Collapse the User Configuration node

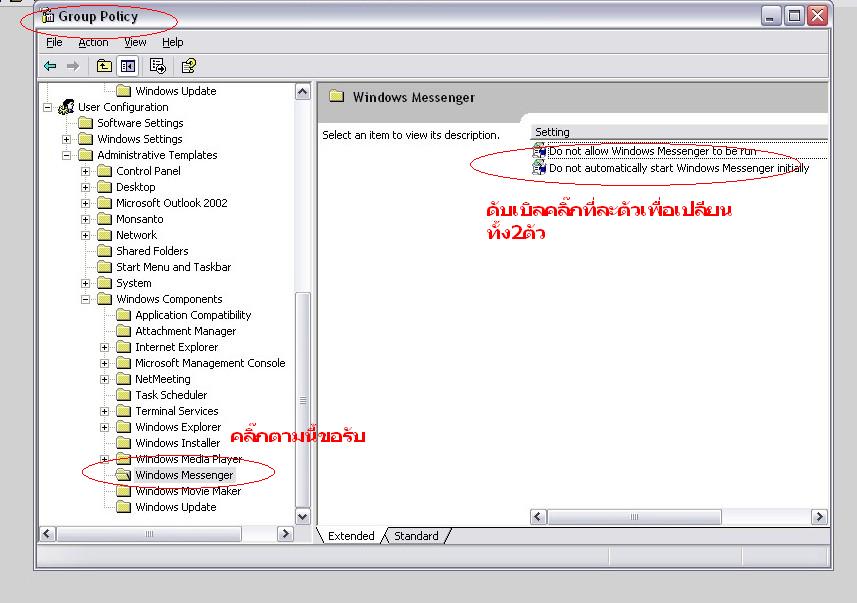[x=48, y=107]
